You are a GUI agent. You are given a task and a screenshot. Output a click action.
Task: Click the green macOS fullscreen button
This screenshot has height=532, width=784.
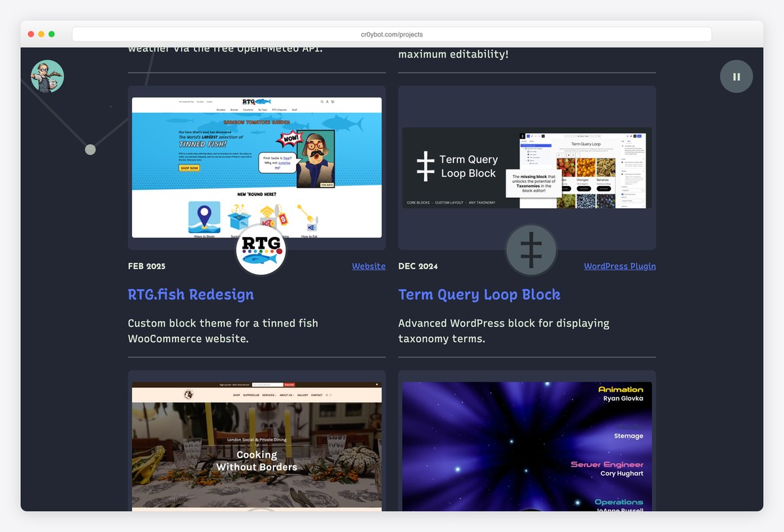click(x=52, y=34)
